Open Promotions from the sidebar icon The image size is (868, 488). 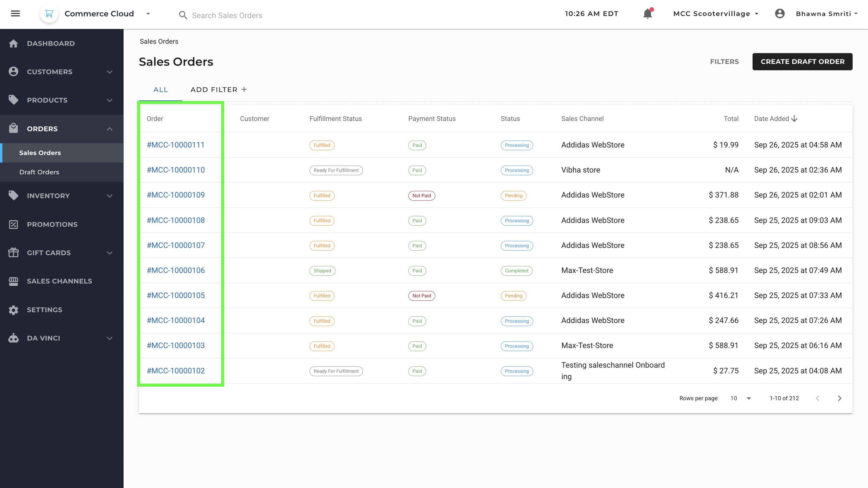tap(14, 224)
